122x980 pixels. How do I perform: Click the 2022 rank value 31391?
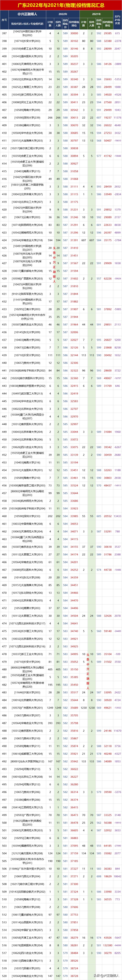click(74, 240)
